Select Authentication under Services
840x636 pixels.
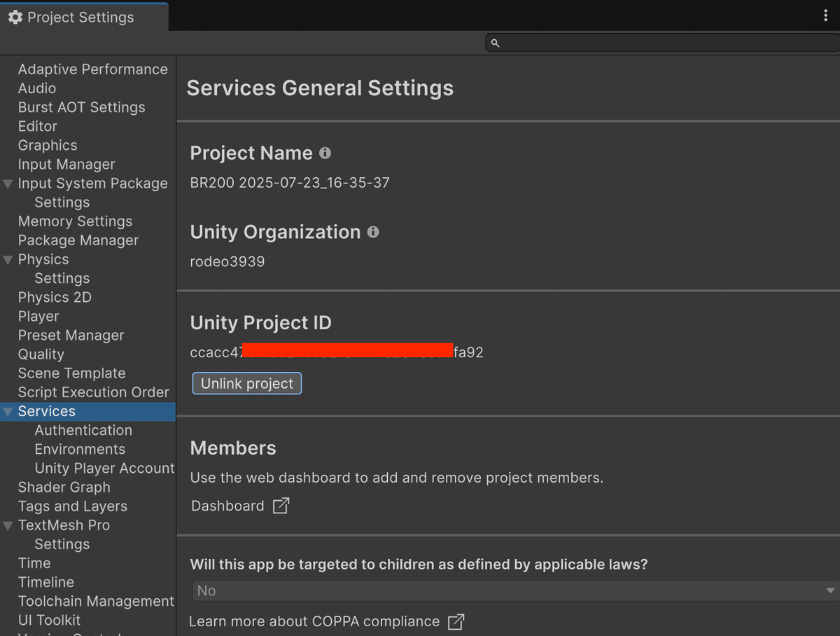(x=83, y=430)
